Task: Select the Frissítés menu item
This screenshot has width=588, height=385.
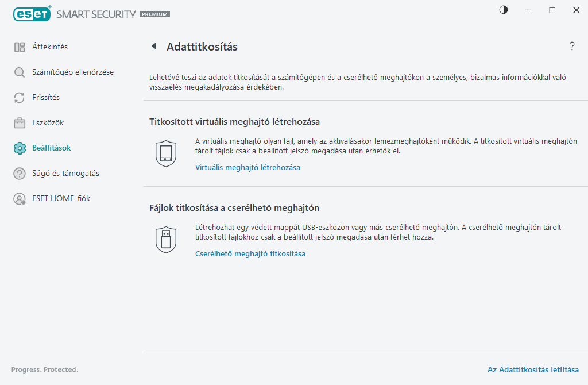Action: coord(46,98)
